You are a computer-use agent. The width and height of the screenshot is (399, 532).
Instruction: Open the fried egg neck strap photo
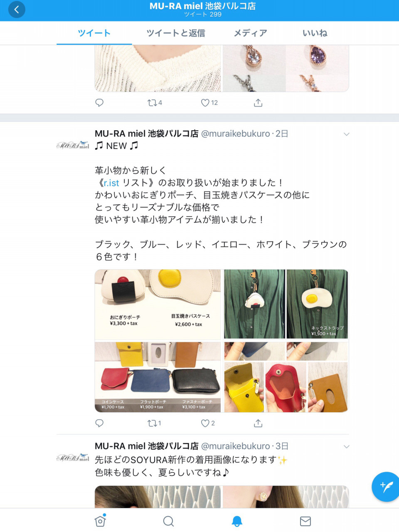[317, 304]
